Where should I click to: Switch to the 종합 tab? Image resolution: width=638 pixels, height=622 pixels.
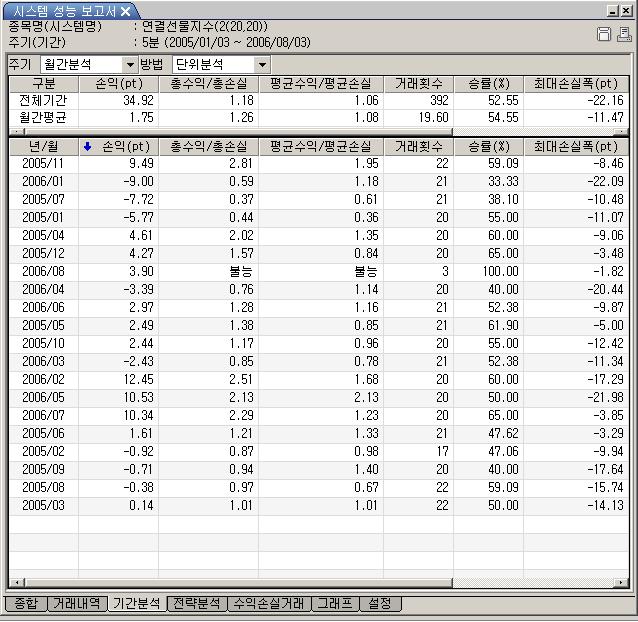tap(25, 604)
